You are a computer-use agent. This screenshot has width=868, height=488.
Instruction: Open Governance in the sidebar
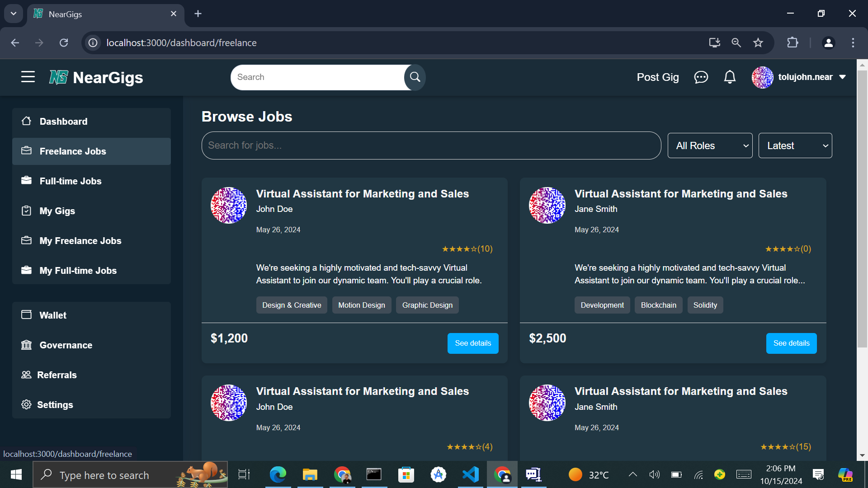66,345
